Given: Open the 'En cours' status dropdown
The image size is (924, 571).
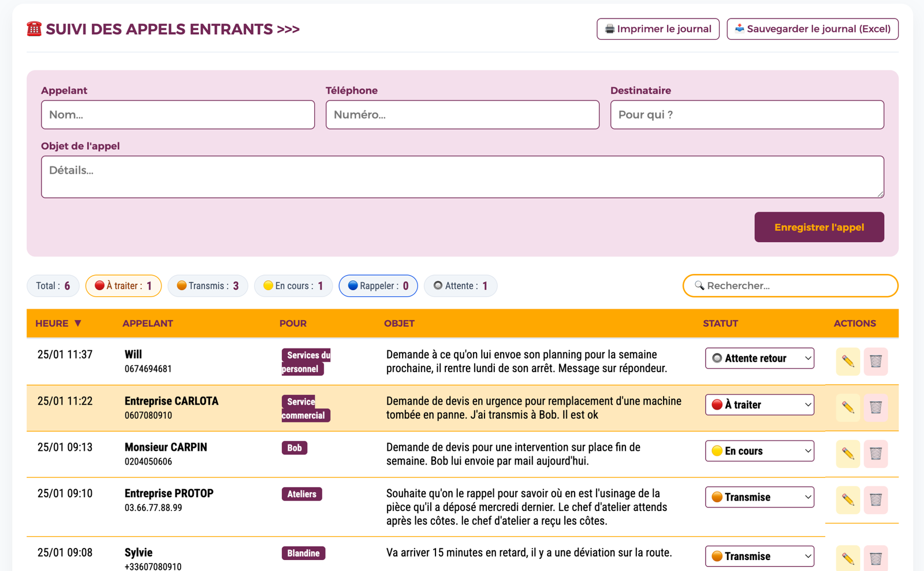Looking at the screenshot, I should (x=759, y=451).
